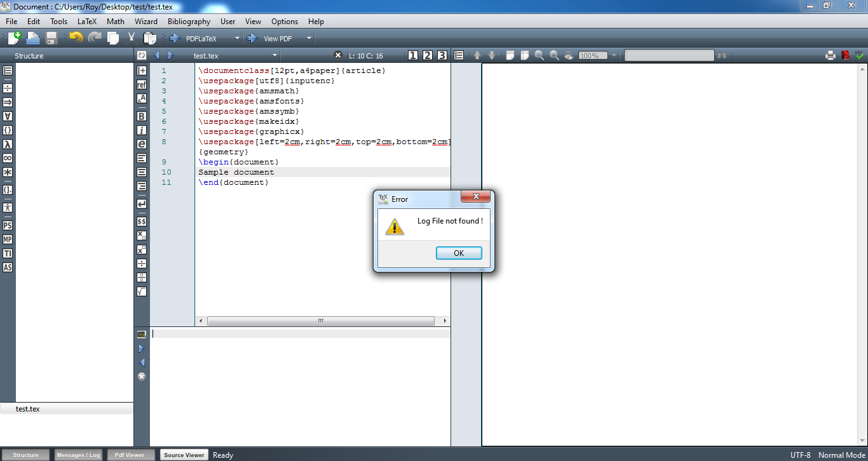This screenshot has height=461, width=868.
Task: Open a file using the toolbar icon
Action: (33, 38)
